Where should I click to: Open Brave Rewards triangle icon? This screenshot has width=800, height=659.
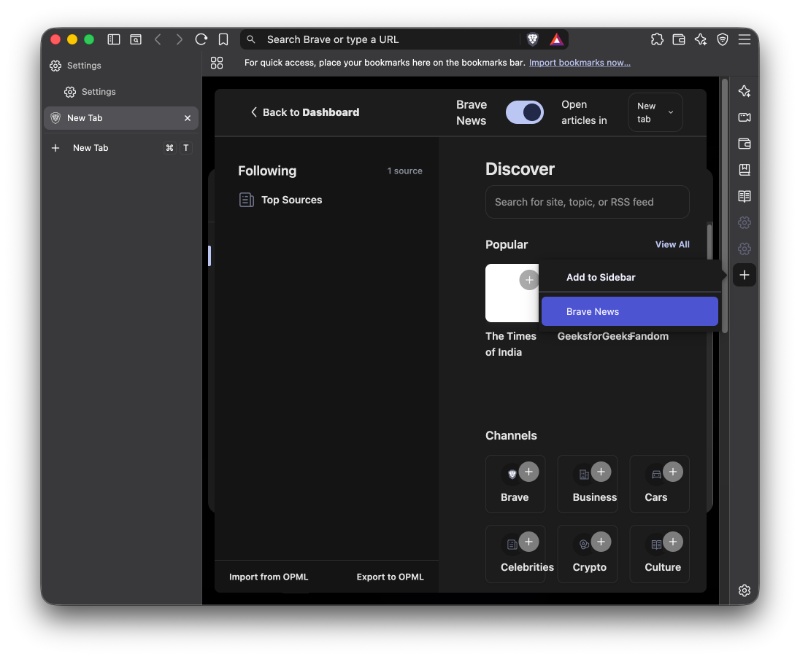click(557, 39)
